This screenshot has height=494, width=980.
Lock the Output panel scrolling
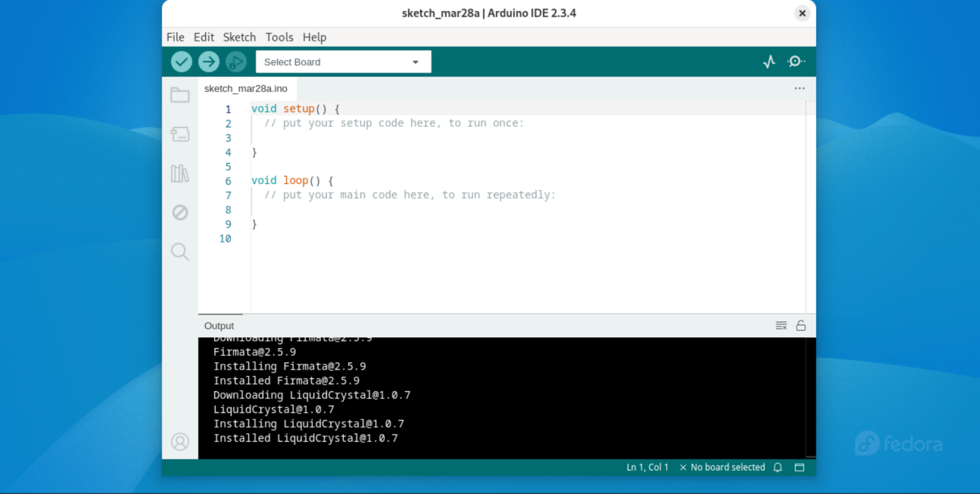tap(801, 325)
